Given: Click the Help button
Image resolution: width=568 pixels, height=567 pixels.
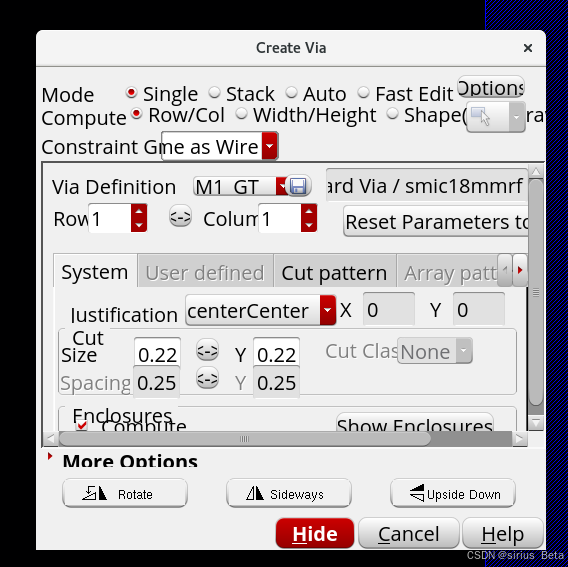Looking at the screenshot, I should [x=502, y=533].
